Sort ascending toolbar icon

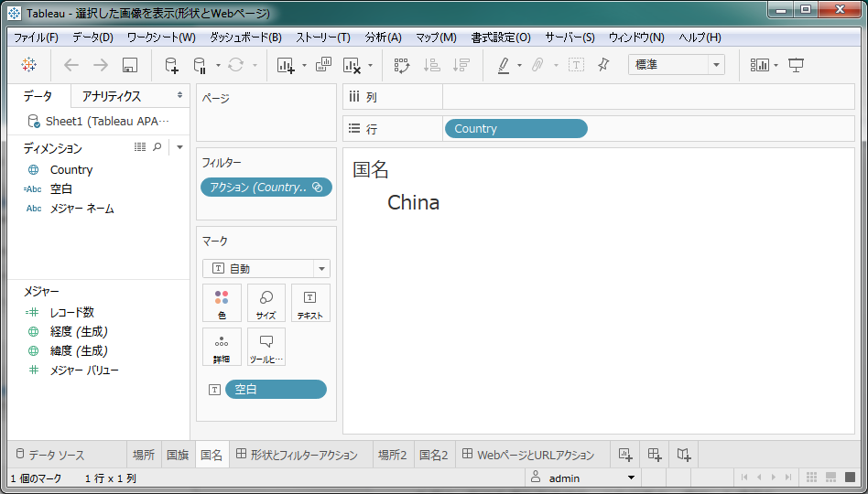coord(431,65)
